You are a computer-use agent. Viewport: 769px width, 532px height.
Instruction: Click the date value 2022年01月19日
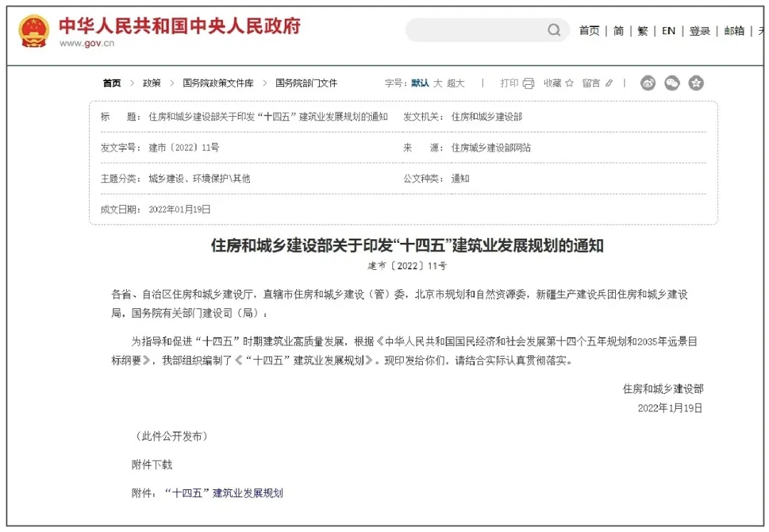(x=179, y=209)
